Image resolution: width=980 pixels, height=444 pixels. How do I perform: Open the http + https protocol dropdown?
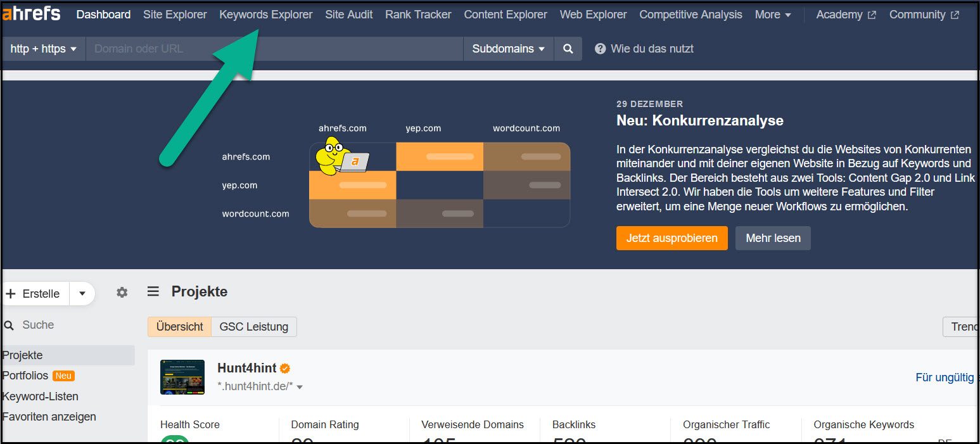coord(44,49)
